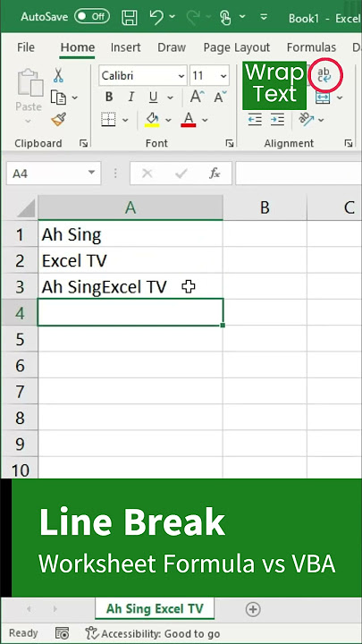Click the Wrap Text icon circled in red
The width and height of the screenshot is (362, 644).
tap(324, 75)
